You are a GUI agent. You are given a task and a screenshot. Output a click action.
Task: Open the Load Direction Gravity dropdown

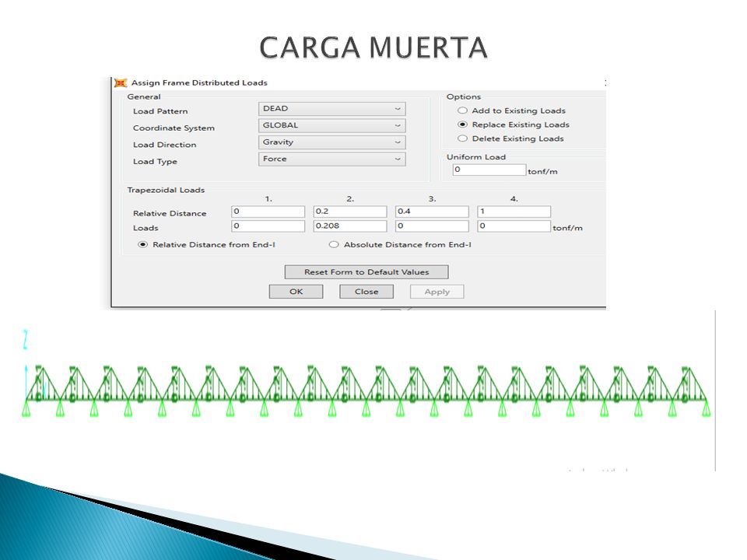click(332, 142)
